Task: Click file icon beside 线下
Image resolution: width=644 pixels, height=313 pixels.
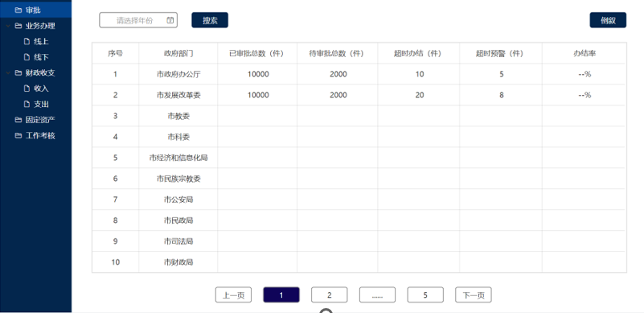Action: (27, 57)
